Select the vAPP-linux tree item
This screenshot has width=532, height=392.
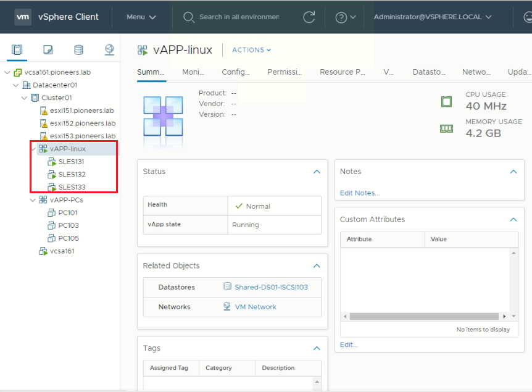(68, 149)
